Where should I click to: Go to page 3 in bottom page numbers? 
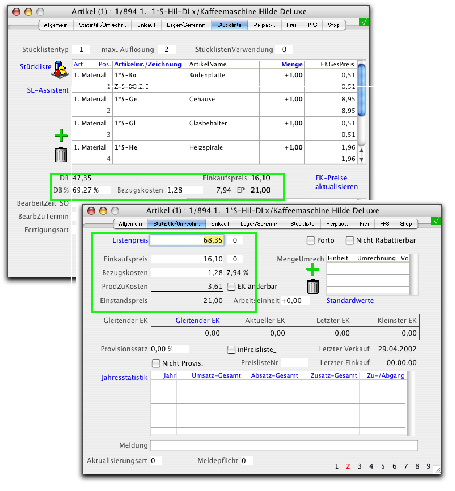pos(359,466)
